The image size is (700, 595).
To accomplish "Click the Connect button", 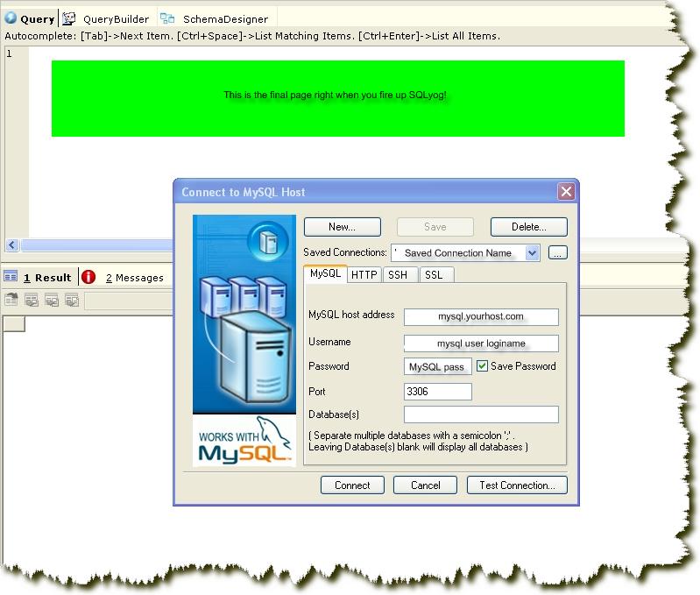I will click(352, 485).
